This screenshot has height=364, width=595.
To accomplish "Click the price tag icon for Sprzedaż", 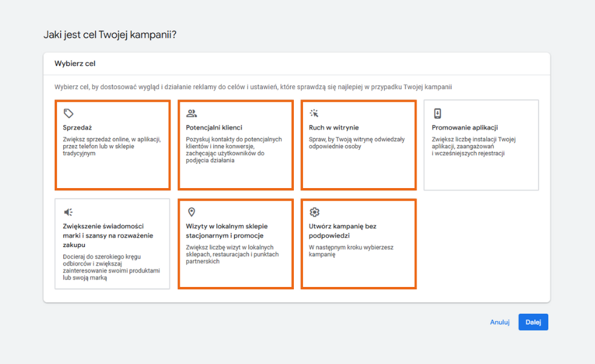I will point(69,113).
